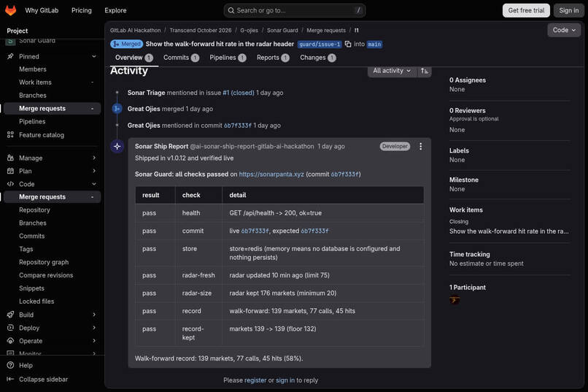Open the guard/issue-1 branch link
The image size is (588, 392).
tap(320, 45)
